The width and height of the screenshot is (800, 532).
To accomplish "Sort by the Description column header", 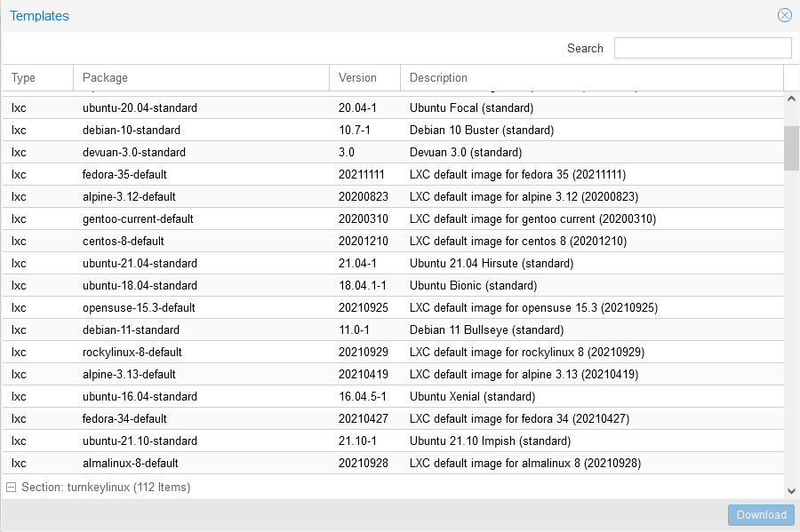I will pyautogui.click(x=592, y=77).
